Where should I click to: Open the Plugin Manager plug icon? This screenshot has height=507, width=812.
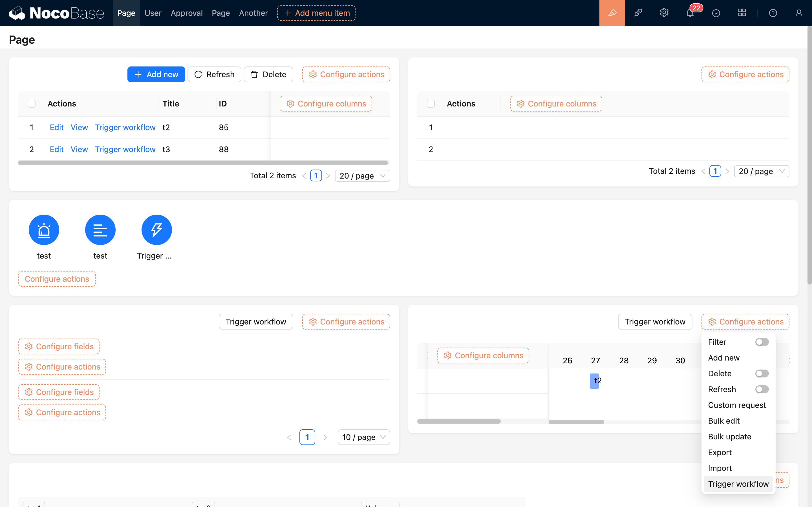pos(638,13)
